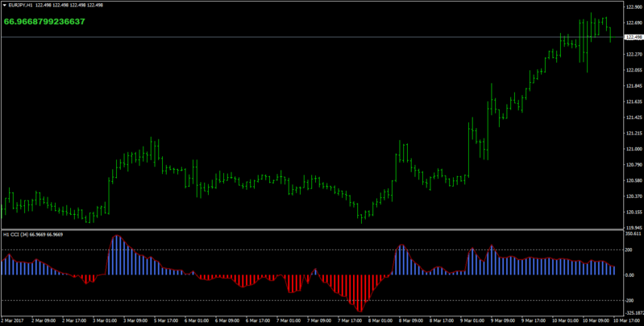Click the 120.790 price axis label
This screenshot has height=326, width=644.
[634, 165]
